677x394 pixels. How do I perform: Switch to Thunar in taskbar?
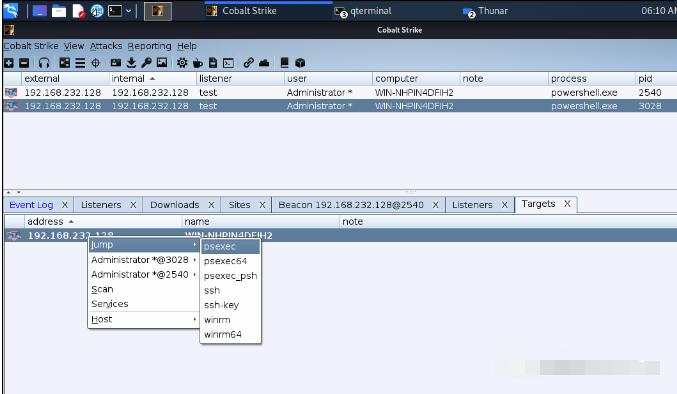(x=486, y=11)
